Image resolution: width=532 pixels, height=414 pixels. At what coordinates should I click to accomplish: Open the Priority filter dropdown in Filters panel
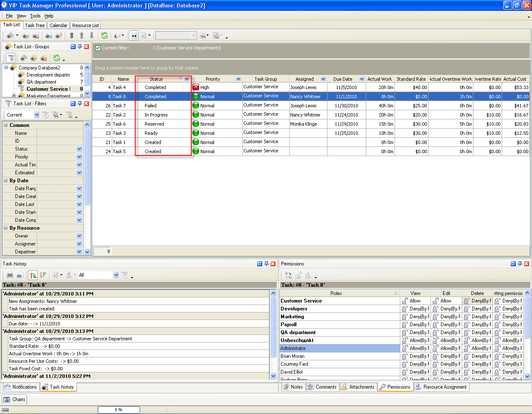point(79,157)
